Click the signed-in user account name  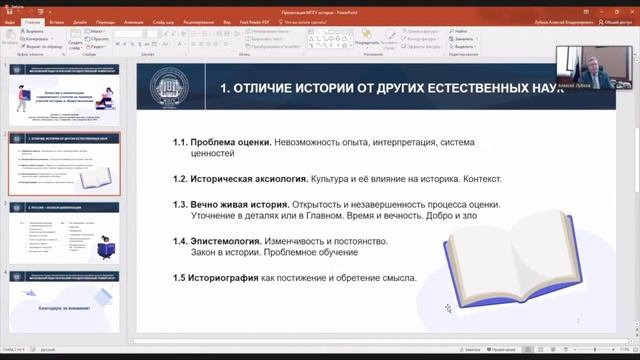coord(564,22)
